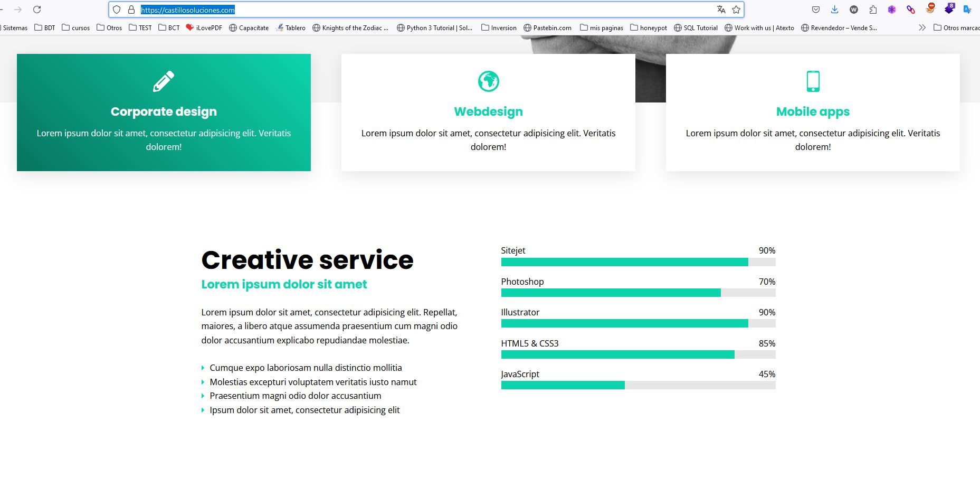Image resolution: width=980 pixels, height=486 pixels.
Task: Click the forward navigation arrow
Action: [x=18, y=10]
